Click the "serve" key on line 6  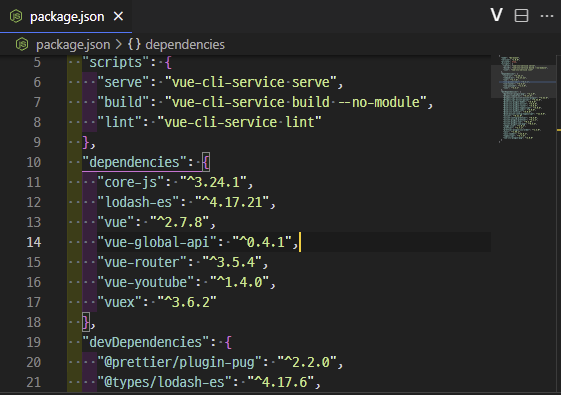coord(123,83)
